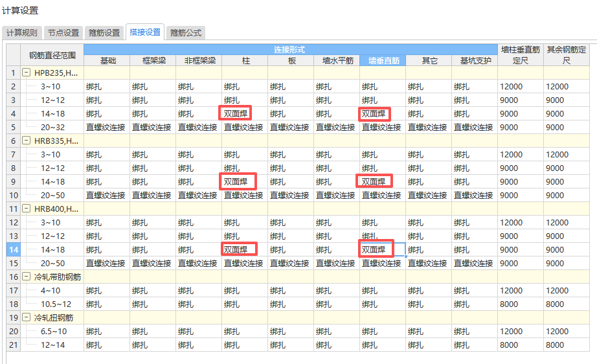
Task: Click the 墙水平筋 column header
Action: pyautogui.click(x=337, y=60)
